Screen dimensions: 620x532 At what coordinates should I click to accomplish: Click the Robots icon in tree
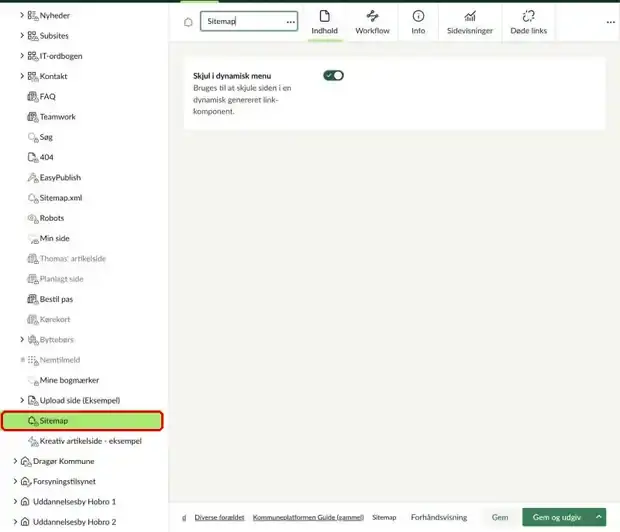click(33, 218)
